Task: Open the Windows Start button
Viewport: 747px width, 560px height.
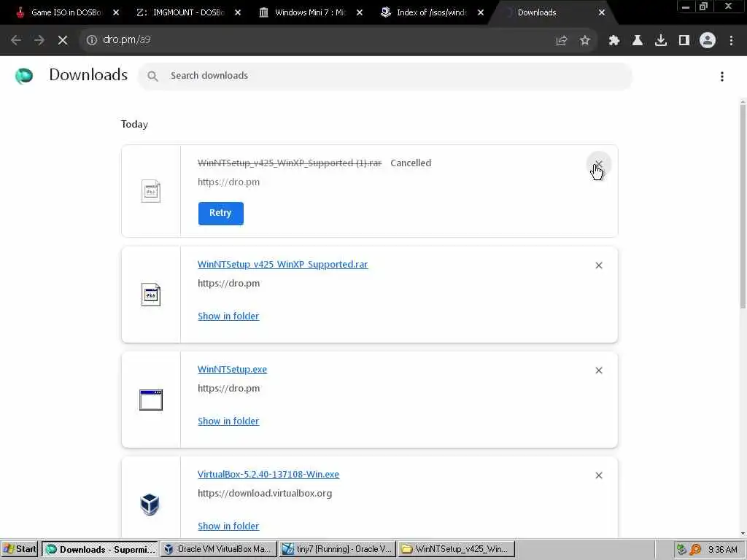Action: tap(19, 549)
